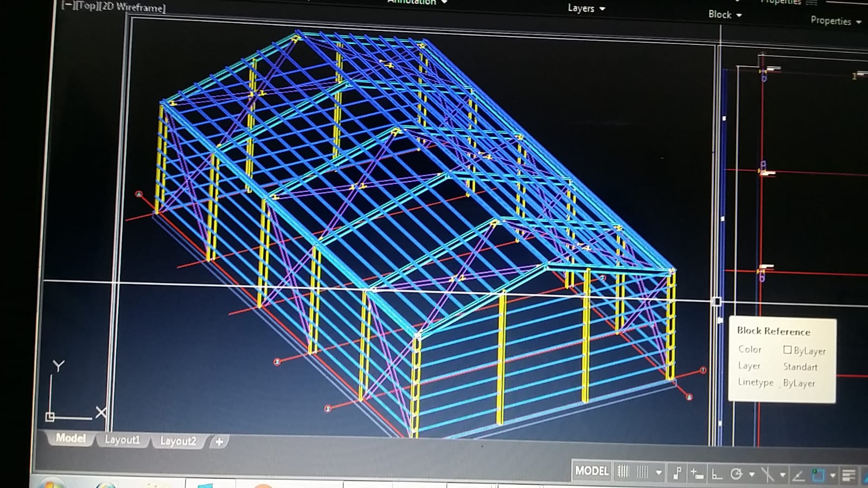The image size is (868, 488).
Task: Add a new layout with plus button
Action: coord(219,442)
